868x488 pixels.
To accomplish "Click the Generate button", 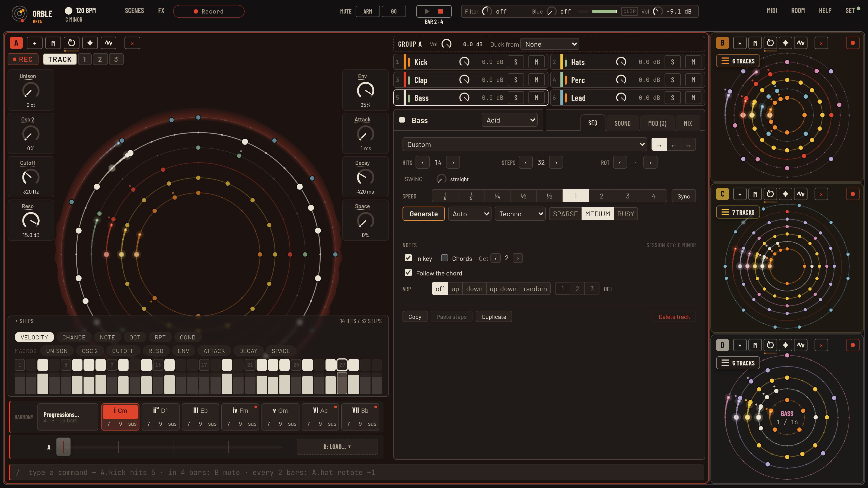I will pyautogui.click(x=423, y=214).
